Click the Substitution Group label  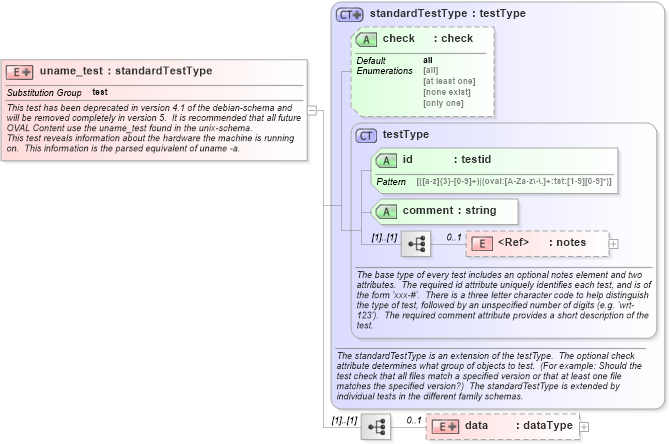click(44, 93)
